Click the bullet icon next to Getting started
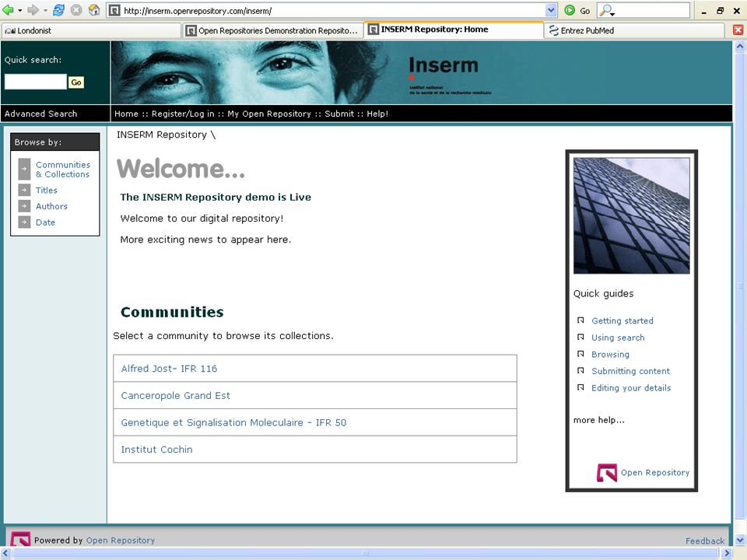 [x=580, y=320]
